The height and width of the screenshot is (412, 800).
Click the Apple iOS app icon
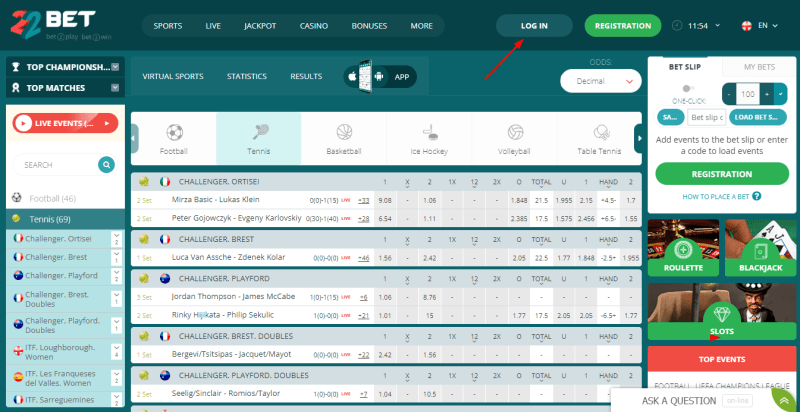pos(352,76)
